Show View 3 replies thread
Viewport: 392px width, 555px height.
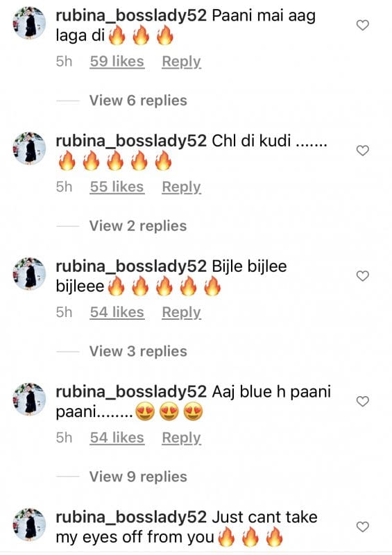[x=138, y=351]
